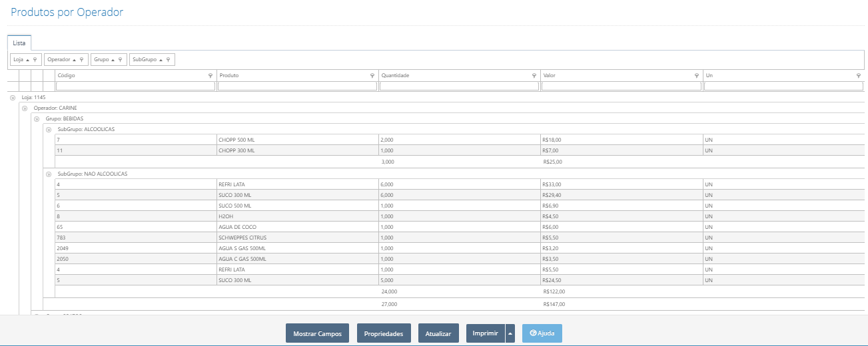The image size is (868, 346).
Task: Open the Código column filter icon
Action: point(211,76)
